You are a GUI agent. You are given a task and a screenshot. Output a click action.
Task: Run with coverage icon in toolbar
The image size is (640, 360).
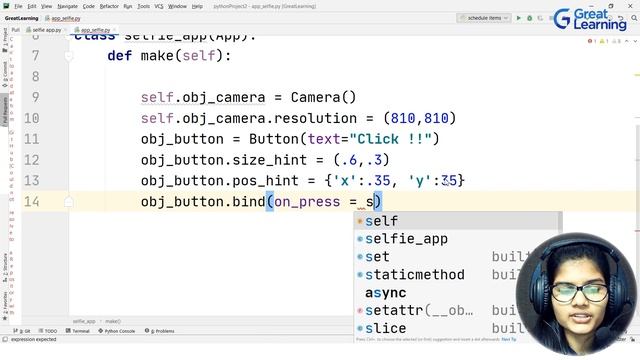pyautogui.click(x=540, y=18)
